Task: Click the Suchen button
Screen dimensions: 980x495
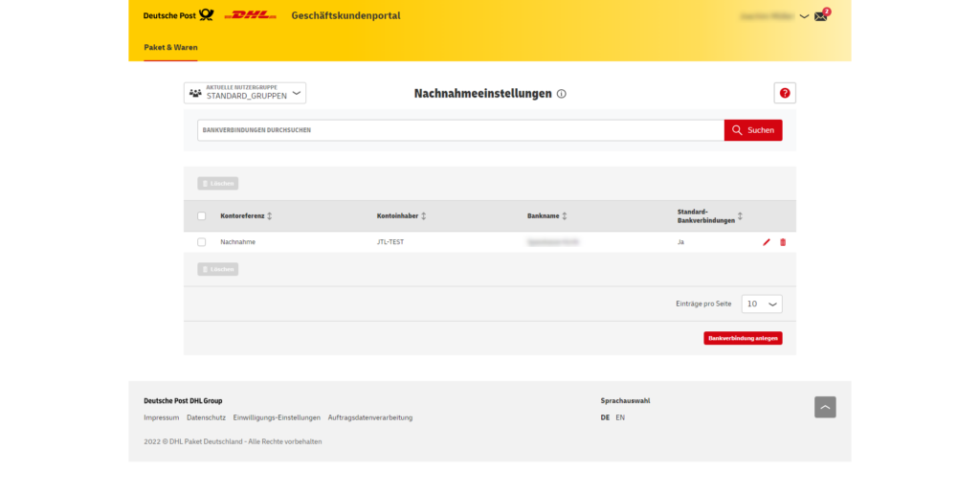Action: coord(753,130)
